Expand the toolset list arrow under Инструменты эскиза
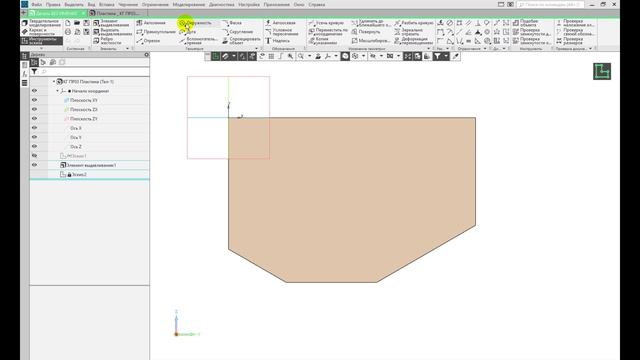The width and height of the screenshot is (640, 360). pyautogui.click(x=41, y=49)
